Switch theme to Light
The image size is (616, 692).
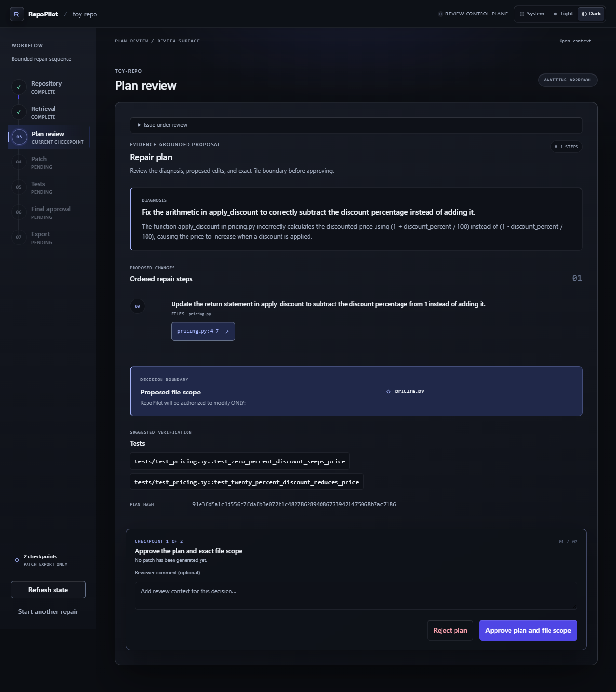[x=563, y=14]
